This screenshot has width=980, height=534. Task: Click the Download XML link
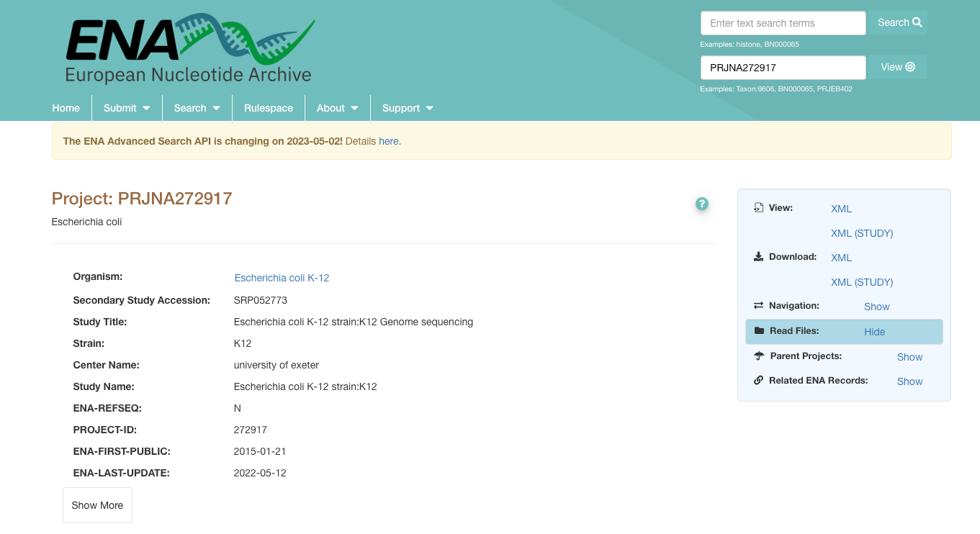point(841,258)
